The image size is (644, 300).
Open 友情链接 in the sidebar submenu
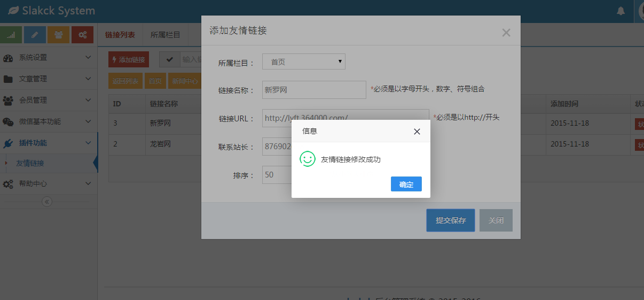click(30, 163)
